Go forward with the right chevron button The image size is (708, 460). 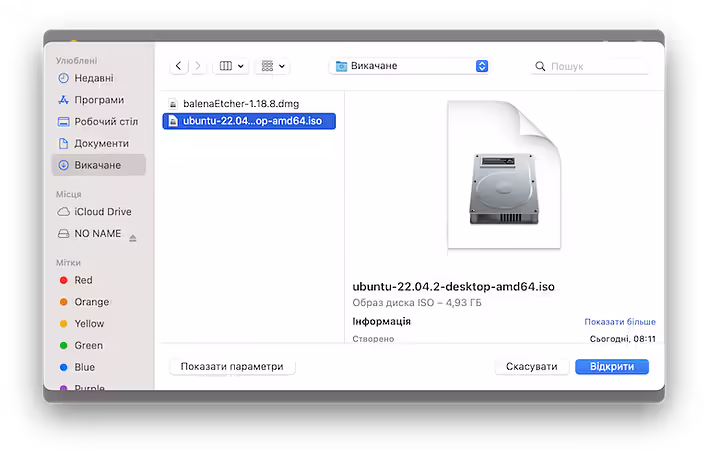click(x=198, y=66)
